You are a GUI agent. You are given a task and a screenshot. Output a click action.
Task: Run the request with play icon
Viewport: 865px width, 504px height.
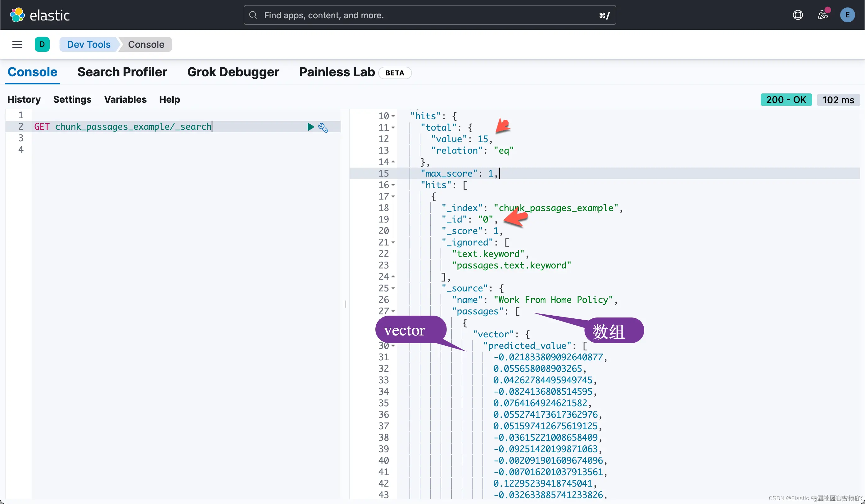pos(310,127)
